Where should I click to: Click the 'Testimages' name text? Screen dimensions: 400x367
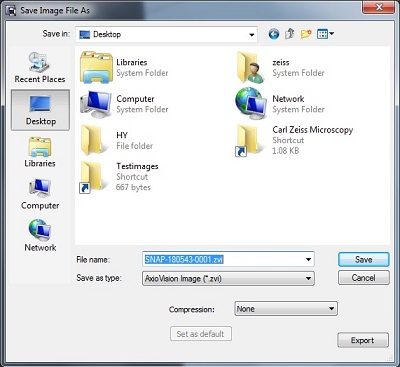coord(137,166)
